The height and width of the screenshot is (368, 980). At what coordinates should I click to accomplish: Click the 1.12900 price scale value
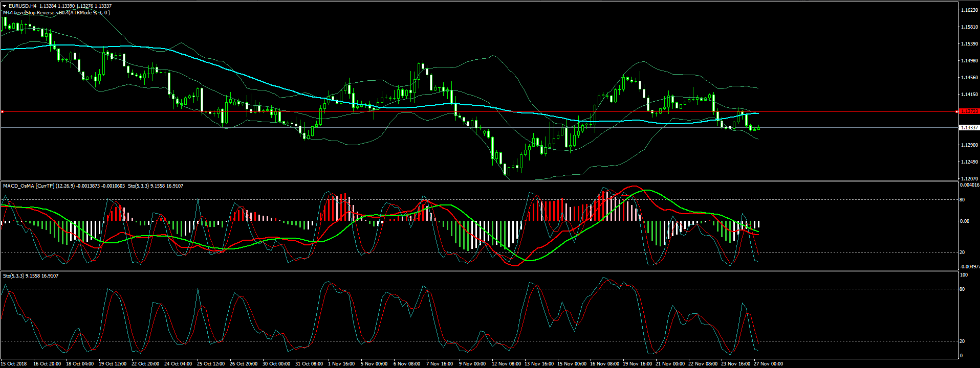[970, 145]
